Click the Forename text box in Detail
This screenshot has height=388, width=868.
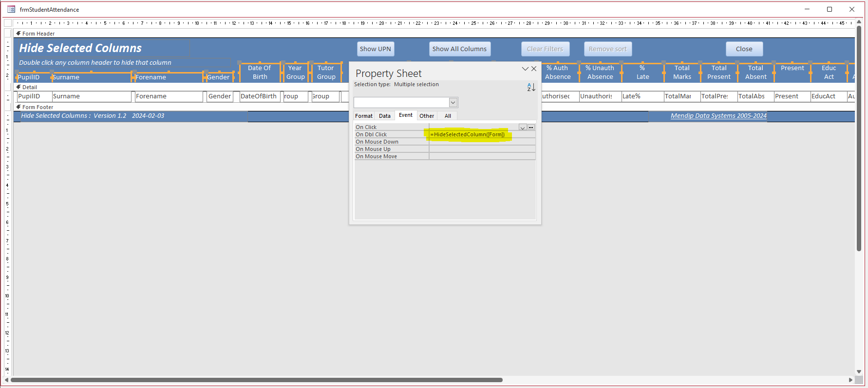click(169, 96)
